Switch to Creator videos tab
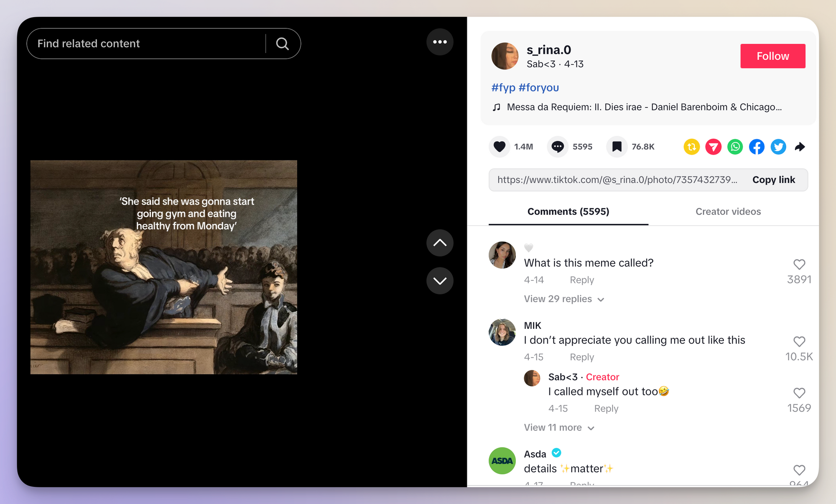This screenshot has width=836, height=504. pyautogui.click(x=728, y=211)
